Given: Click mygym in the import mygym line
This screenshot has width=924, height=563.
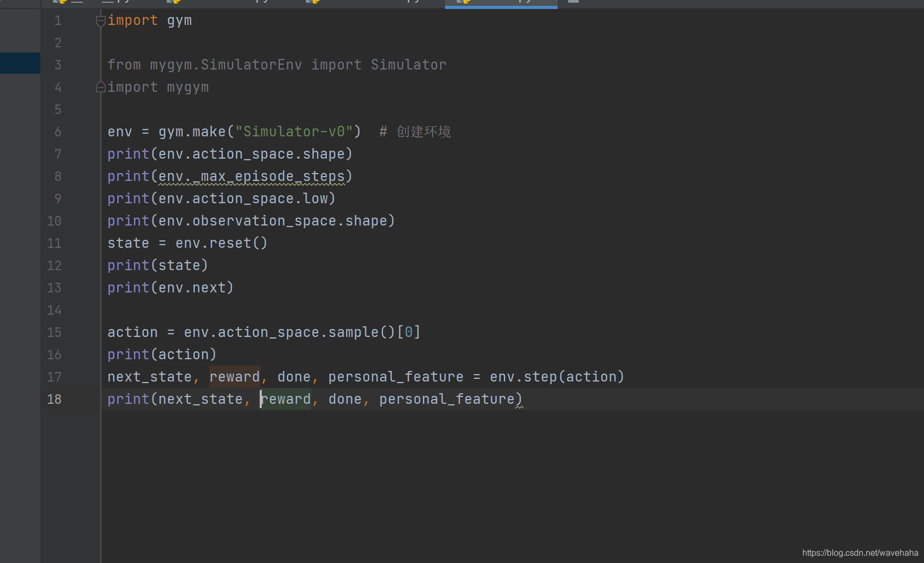Looking at the screenshot, I should [x=188, y=87].
